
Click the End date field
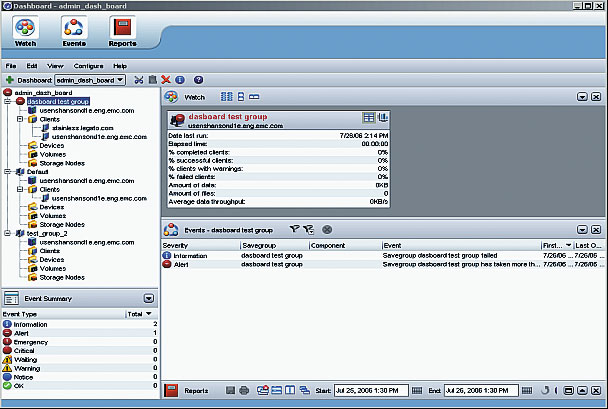click(481, 390)
